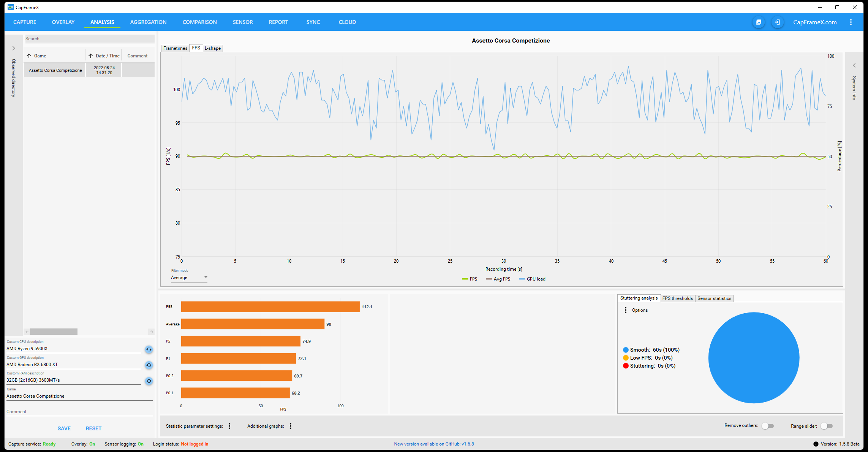Screen dimensions: 868x452
Task: Open the screenshot gallery icon in header
Action: 759,22
